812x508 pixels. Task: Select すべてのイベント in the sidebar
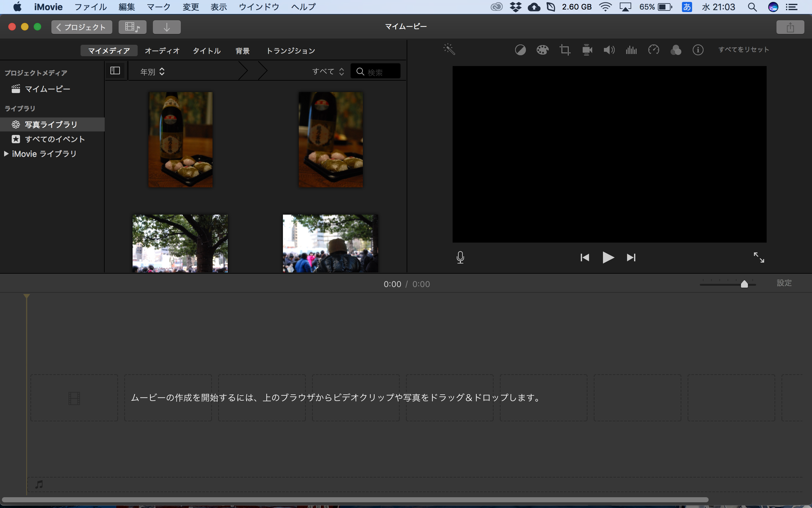click(52, 139)
